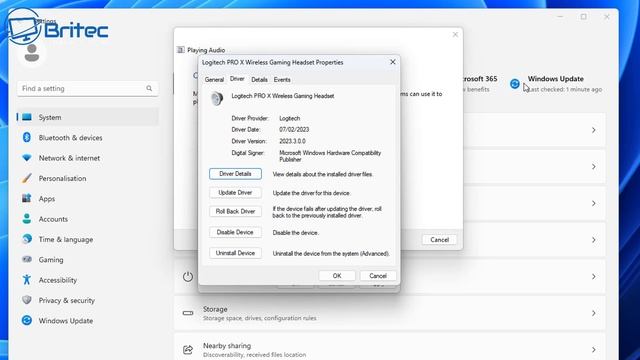The width and height of the screenshot is (640, 360).
Task: Open Apps settings
Action: click(87, 199)
